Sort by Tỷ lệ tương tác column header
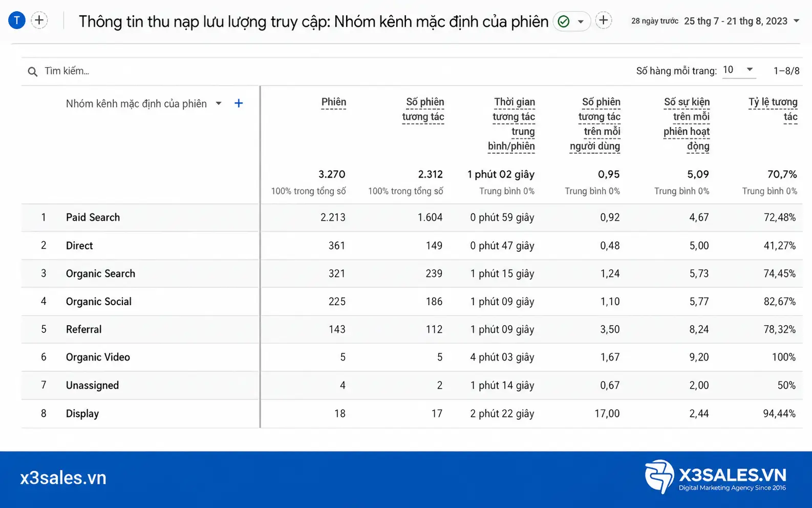This screenshot has width=812, height=508. (x=773, y=109)
